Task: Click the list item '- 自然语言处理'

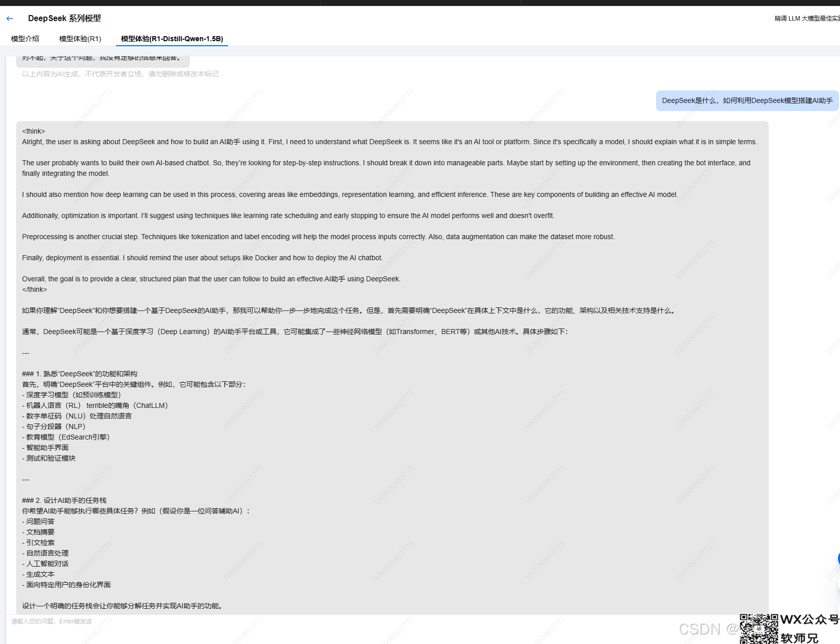Action: [x=45, y=553]
